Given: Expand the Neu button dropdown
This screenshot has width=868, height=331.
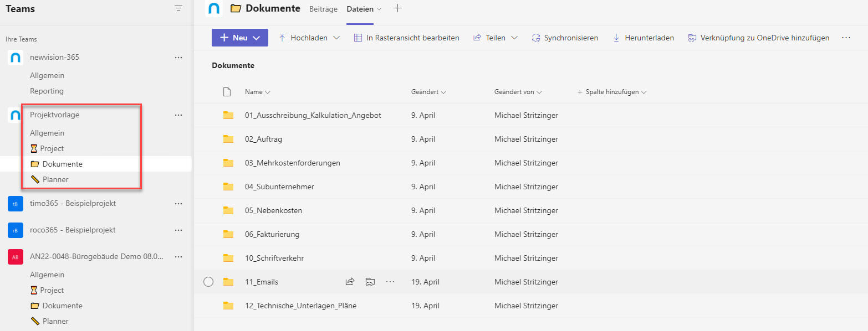Looking at the screenshot, I should click(256, 38).
